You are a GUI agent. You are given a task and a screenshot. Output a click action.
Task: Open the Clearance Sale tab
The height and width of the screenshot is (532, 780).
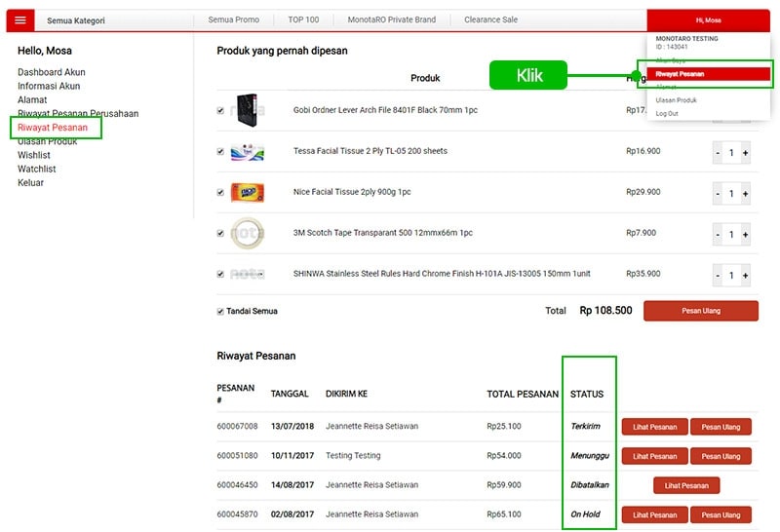point(490,20)
